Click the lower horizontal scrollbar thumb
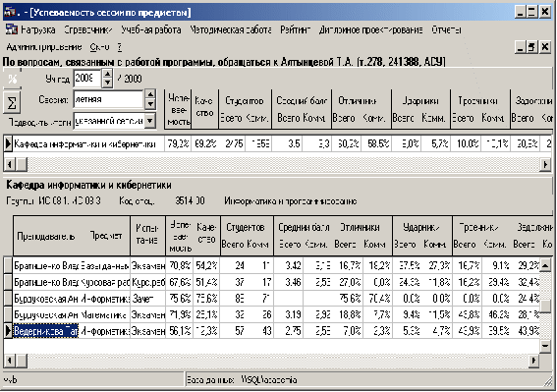The width and height of the screenshot is (557, 392). [22, 362]
